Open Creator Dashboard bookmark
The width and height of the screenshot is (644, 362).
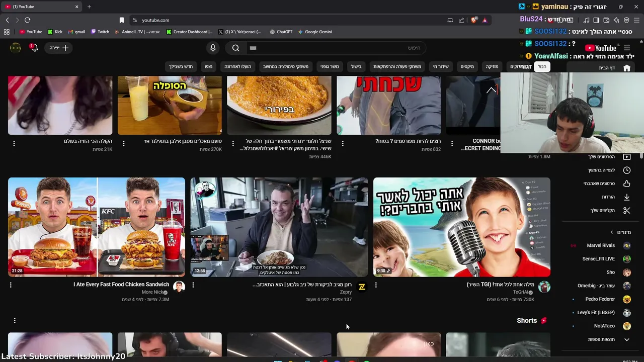pyautogui.click(x=190, y=32)
